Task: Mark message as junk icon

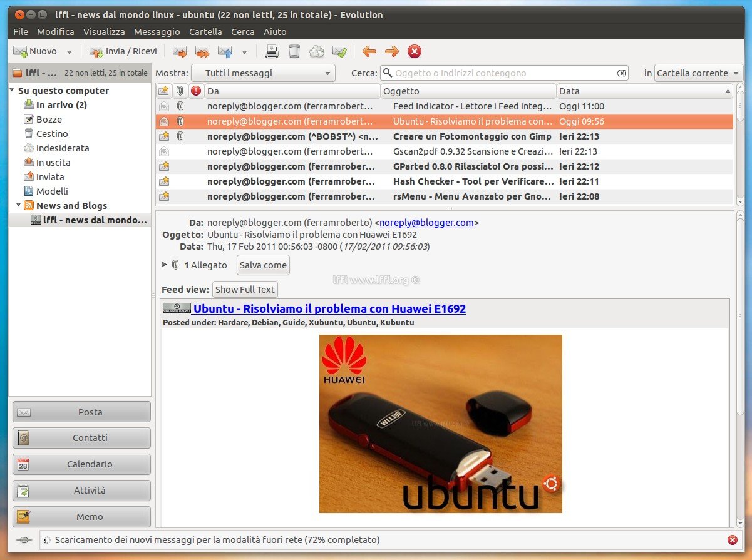Action: pos(317,51)
